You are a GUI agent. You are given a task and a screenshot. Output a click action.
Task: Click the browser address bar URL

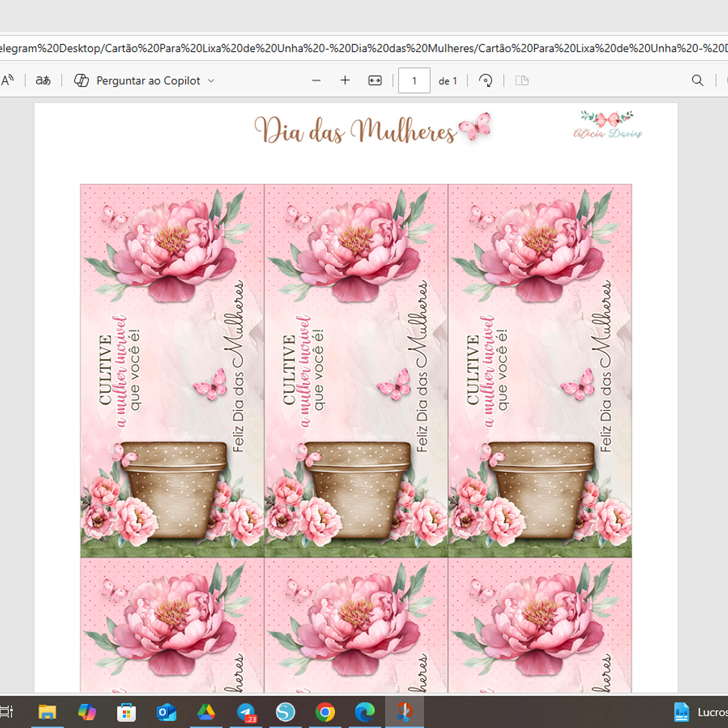click(364, 48)
